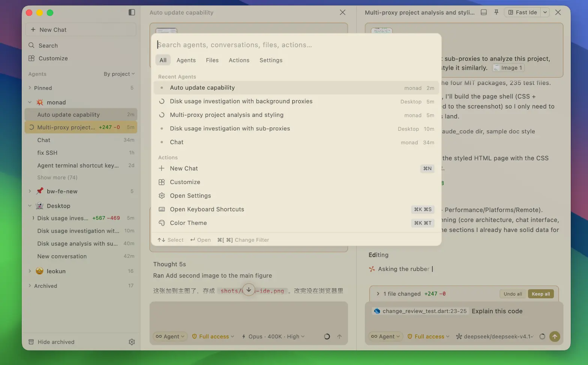The height and width of the screenshot is (365, 588).
Task: Click Show more (74) link
Action: (x=57, y=178)
